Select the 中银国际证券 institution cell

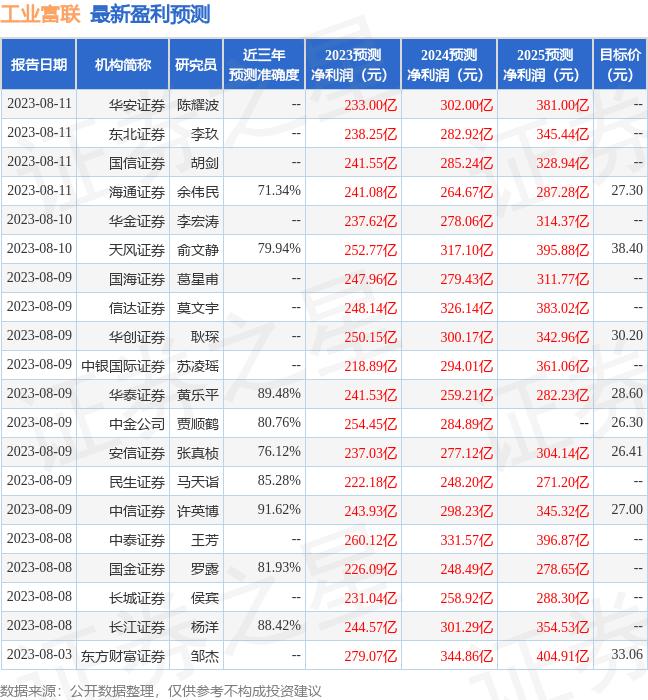[x=123, y=367]
